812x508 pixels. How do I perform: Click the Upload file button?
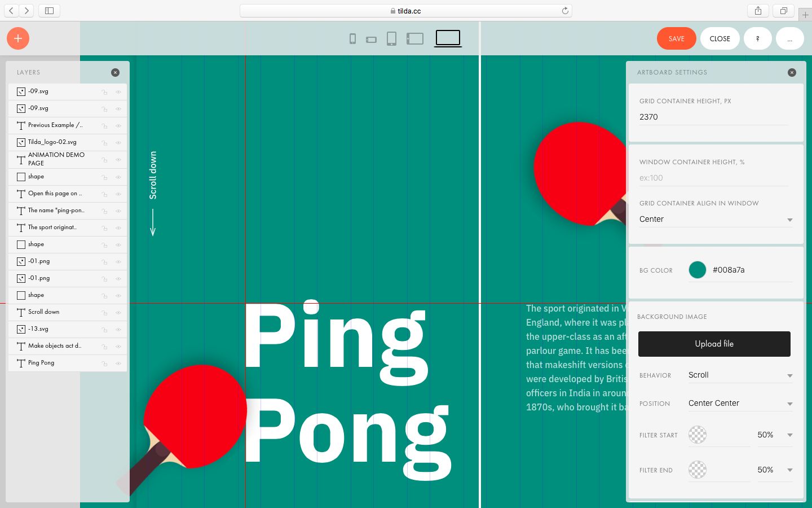pos(714,344)
